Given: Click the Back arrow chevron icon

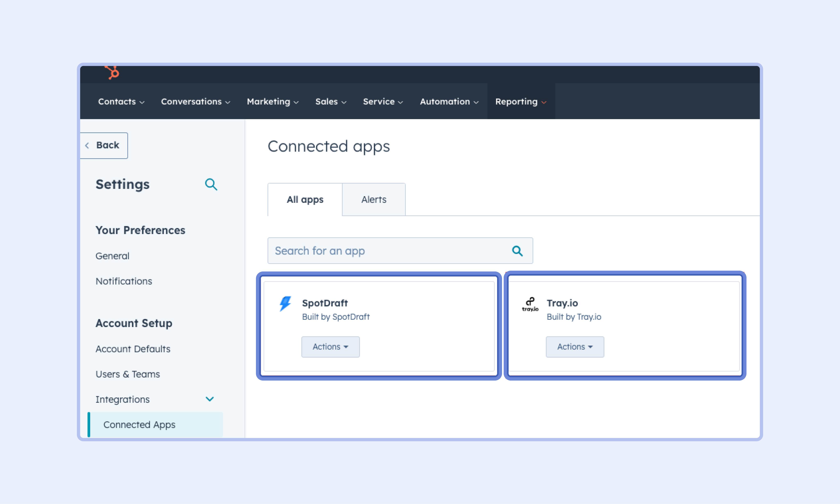Looking at the screenshot, I should [x=87, y=145].
